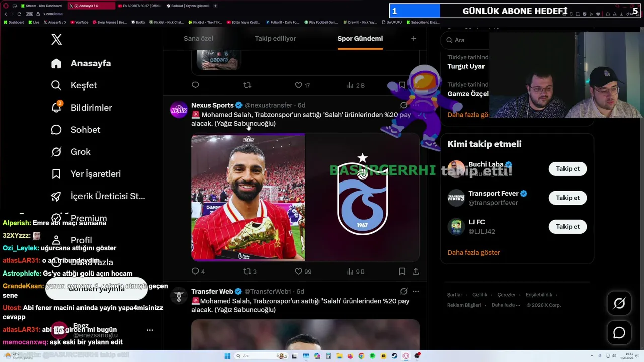Share the Nexus Sports post

pos(416,271)
